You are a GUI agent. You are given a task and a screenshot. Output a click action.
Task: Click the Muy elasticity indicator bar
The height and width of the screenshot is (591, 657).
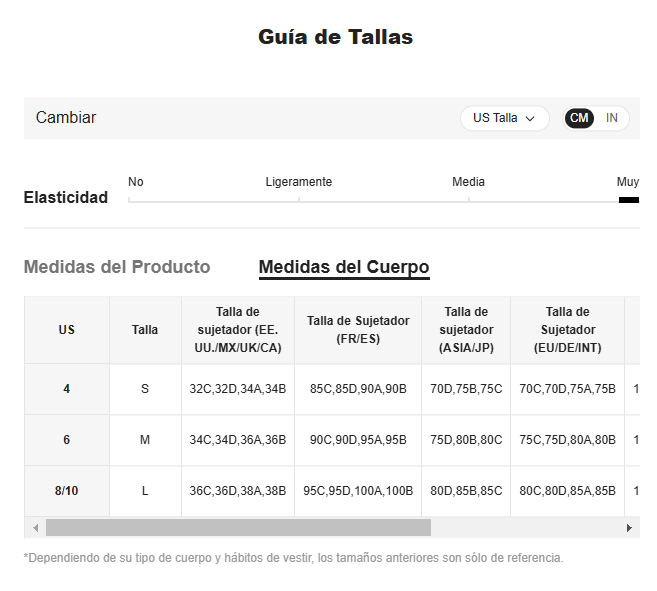[x=629, y=200]
